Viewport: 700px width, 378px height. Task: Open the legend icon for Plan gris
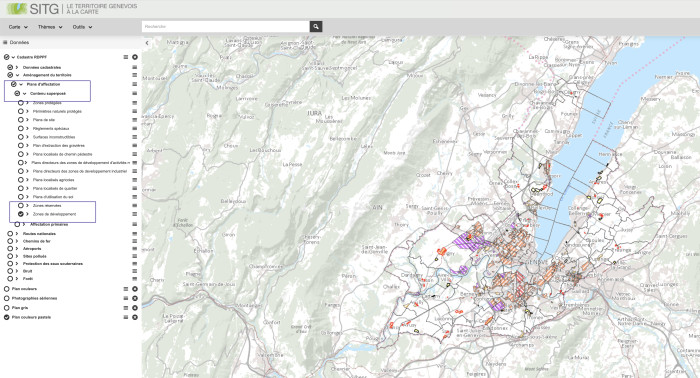click(126, 308)
